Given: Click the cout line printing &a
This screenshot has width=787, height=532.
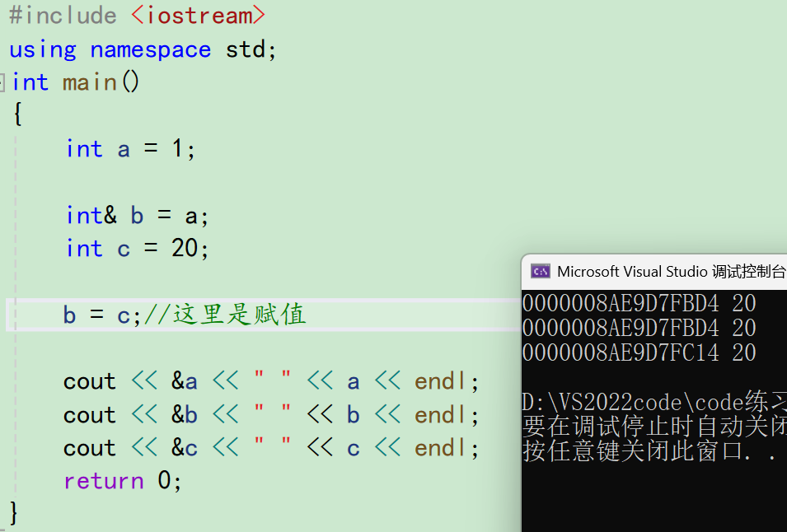Looking at the screenshot, I should 271,381.
